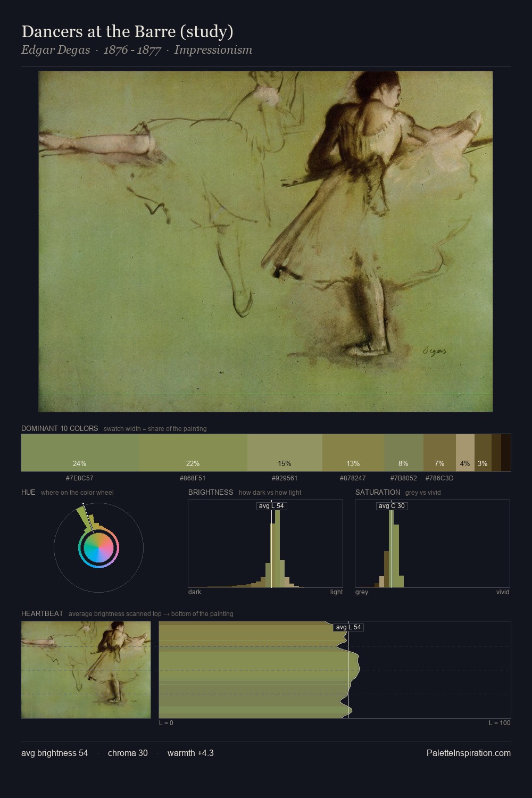Select the 15% swatch #929561
The image size is (532, 798).
pos(285,453)
